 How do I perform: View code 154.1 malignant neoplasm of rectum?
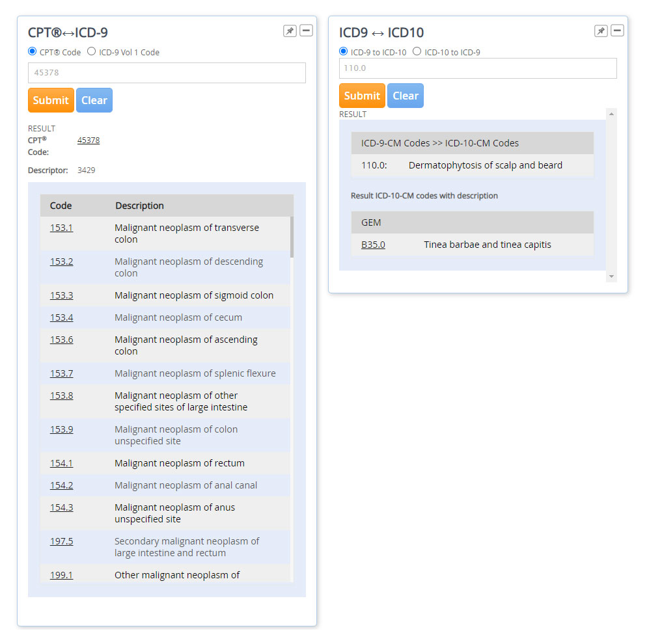(x=61, y=463)
